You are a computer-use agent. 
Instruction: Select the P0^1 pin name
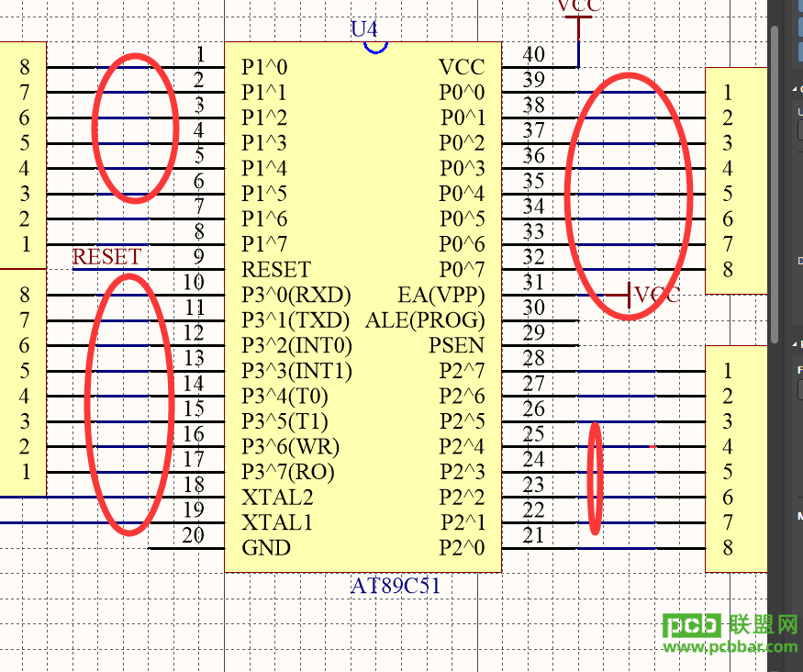click(x=463, y=118)
